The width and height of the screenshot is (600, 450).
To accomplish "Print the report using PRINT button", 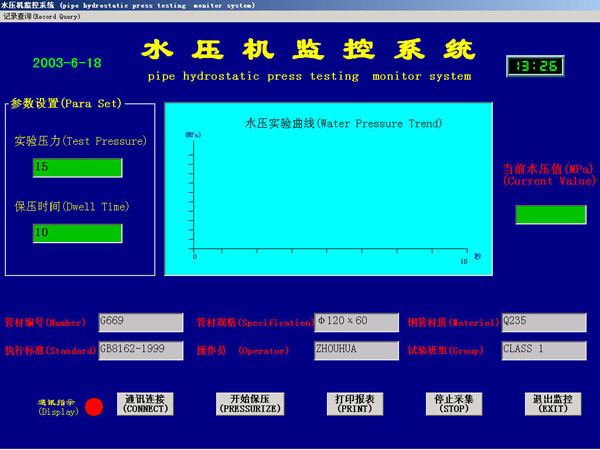I will [355, 403].
